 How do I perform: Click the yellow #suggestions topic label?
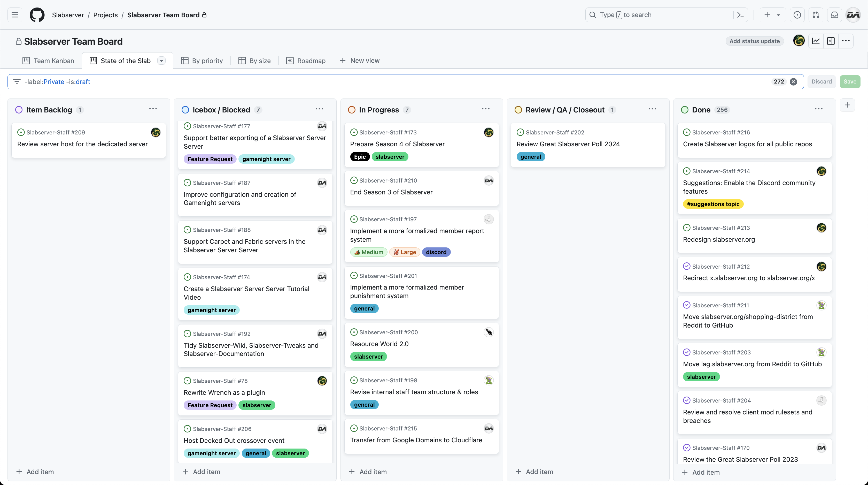(713, 204)
